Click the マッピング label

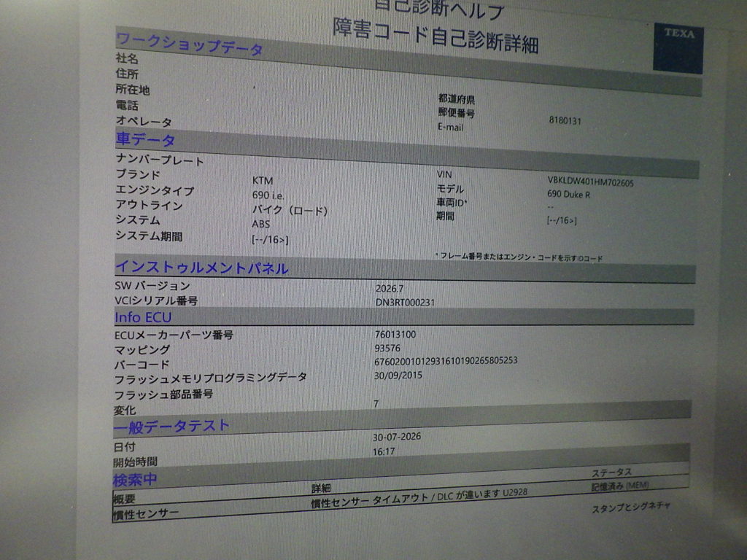(x=142, y=349)
